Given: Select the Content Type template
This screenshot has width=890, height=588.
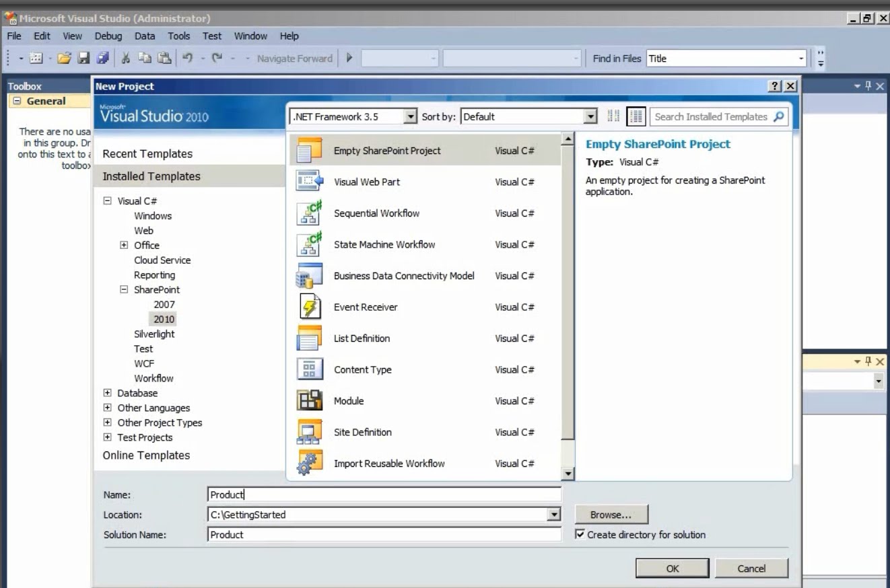Looking at the screenshot, I should pyautogui.click(x=364, y=369).
